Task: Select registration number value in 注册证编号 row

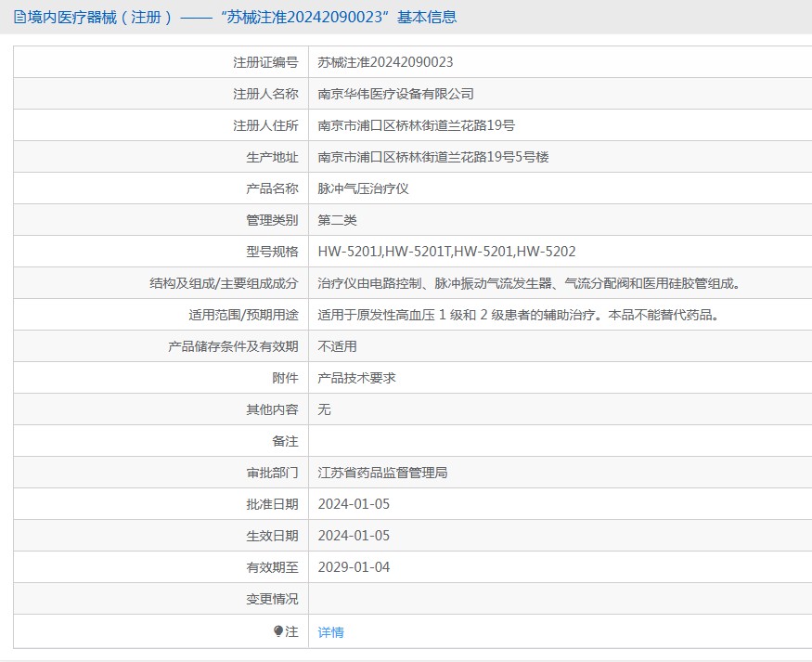Action: coord(385,62)
